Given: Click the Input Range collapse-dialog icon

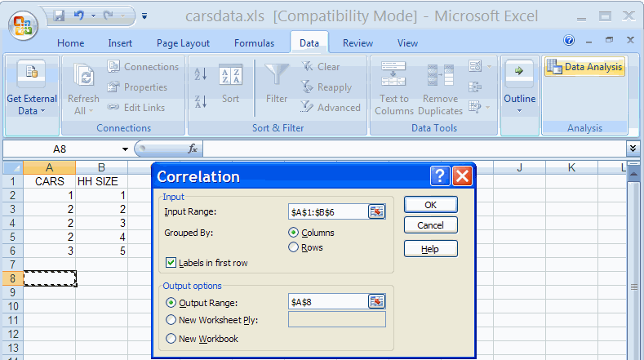Looking at the screenshot, I should 376,211.
